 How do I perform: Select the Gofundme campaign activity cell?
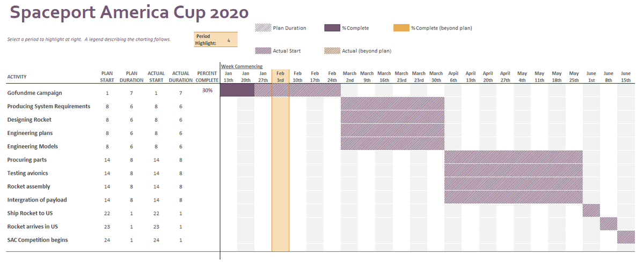(x=35, y=93)
